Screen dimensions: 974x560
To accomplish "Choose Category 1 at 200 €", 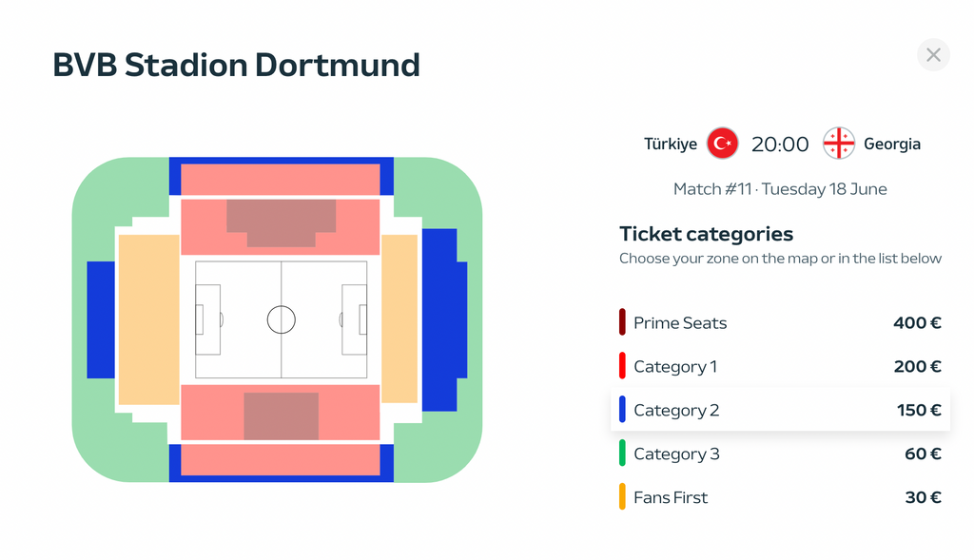I will [x=780, y=366].
